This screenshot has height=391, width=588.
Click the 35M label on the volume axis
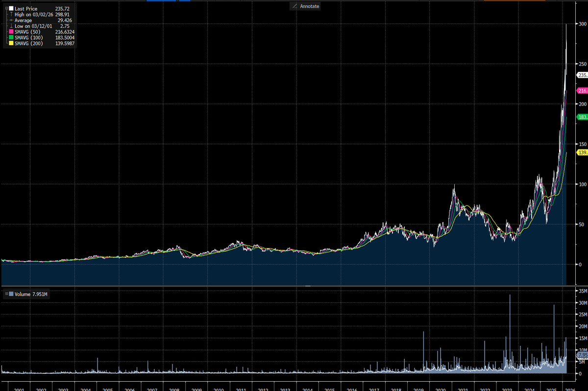coord(583,291)
